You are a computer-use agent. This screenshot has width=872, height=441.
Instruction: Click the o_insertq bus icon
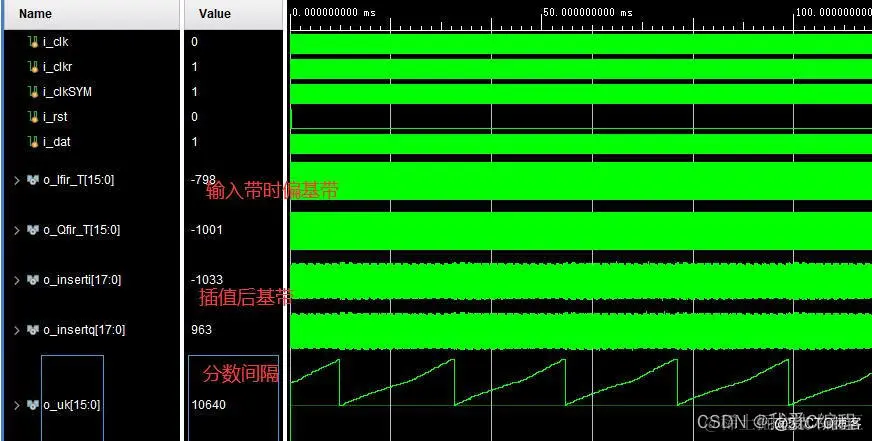pos(33,330)
